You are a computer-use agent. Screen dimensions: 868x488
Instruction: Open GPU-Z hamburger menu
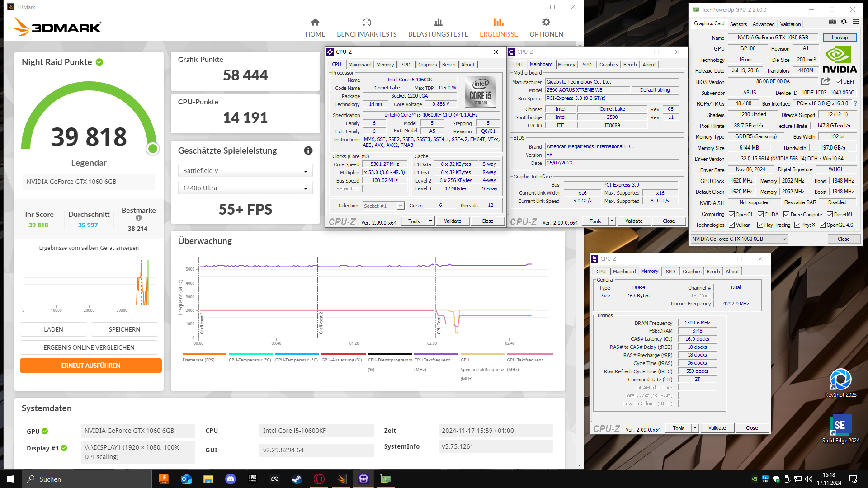[855, 22]
